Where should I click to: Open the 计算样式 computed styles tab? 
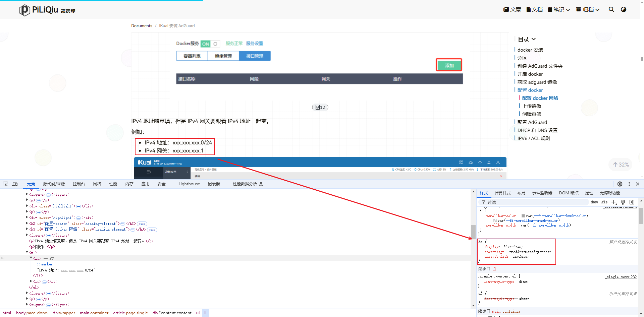[502, 193]
